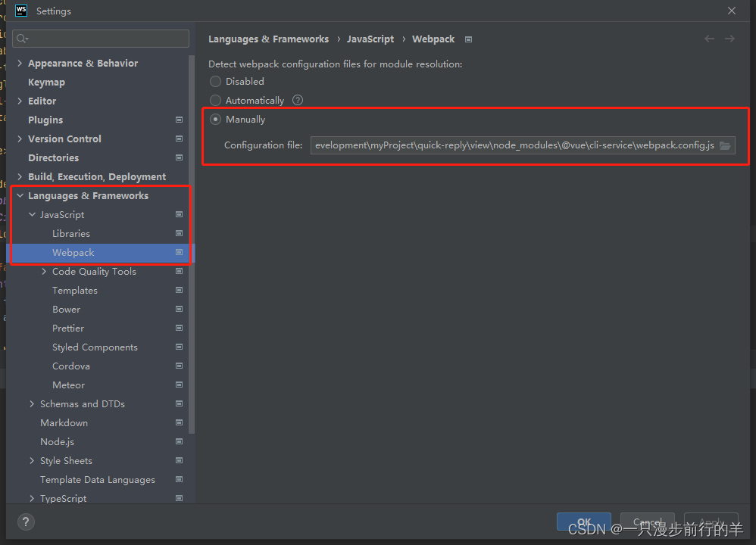Click project-level icon on Template Data Languages row

pos(179,479)
